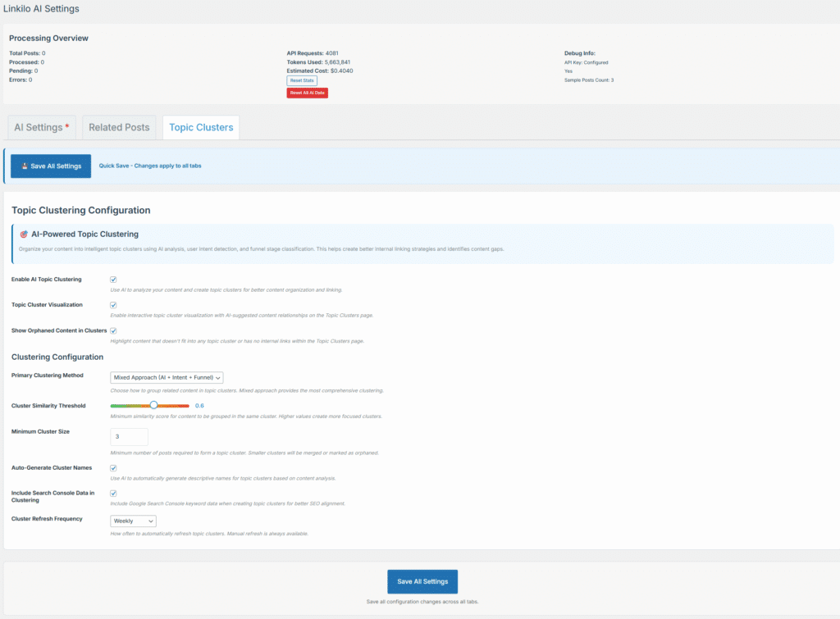The height and width of the screenshot is (619, 840).
Task: Expand the Cluster Refresh Frequency dropdown
Action: (x=133, y=521)
